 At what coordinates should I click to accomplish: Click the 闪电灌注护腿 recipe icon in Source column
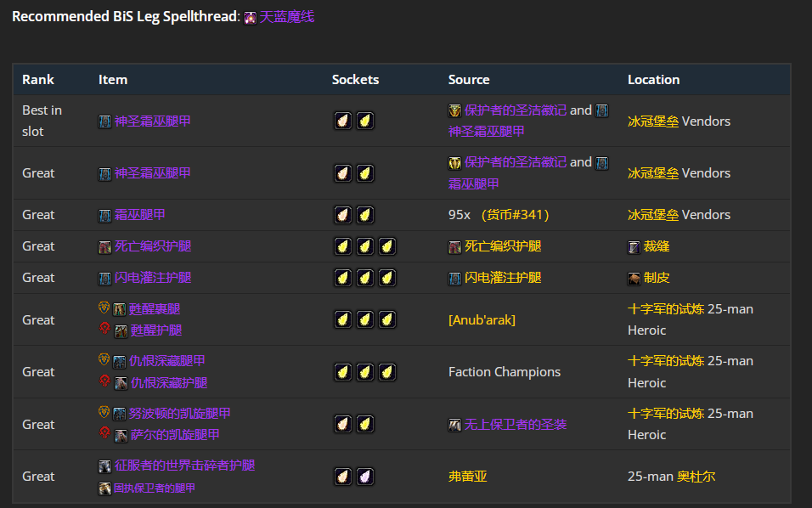coord(455,277)
